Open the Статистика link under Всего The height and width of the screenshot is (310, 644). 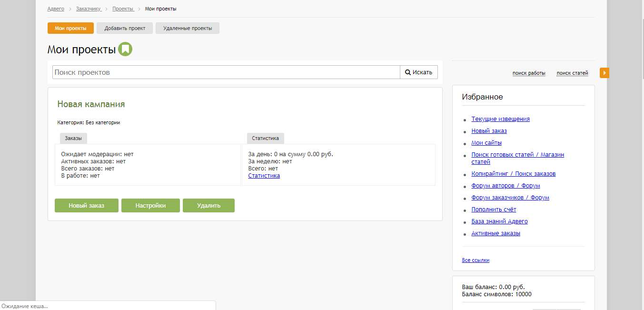264,176
